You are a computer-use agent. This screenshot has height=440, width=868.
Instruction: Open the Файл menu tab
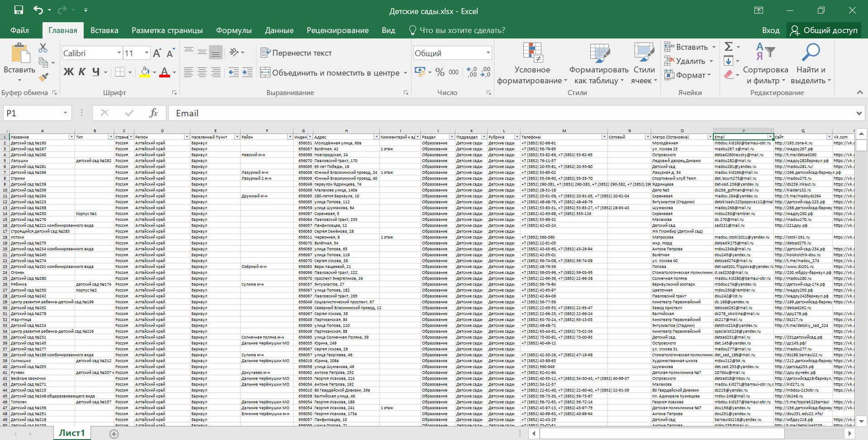[x=19, y=30]
